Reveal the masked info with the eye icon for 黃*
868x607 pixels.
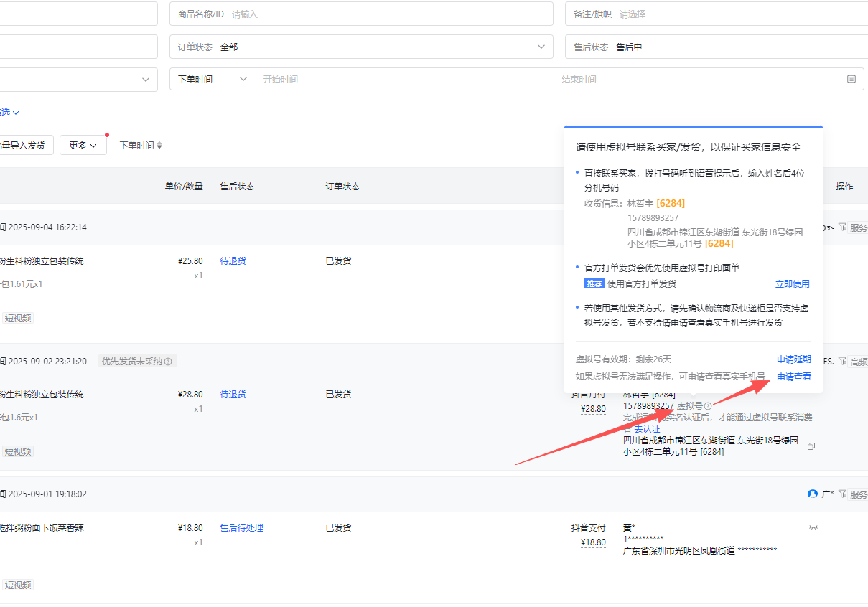pos(813,527)
